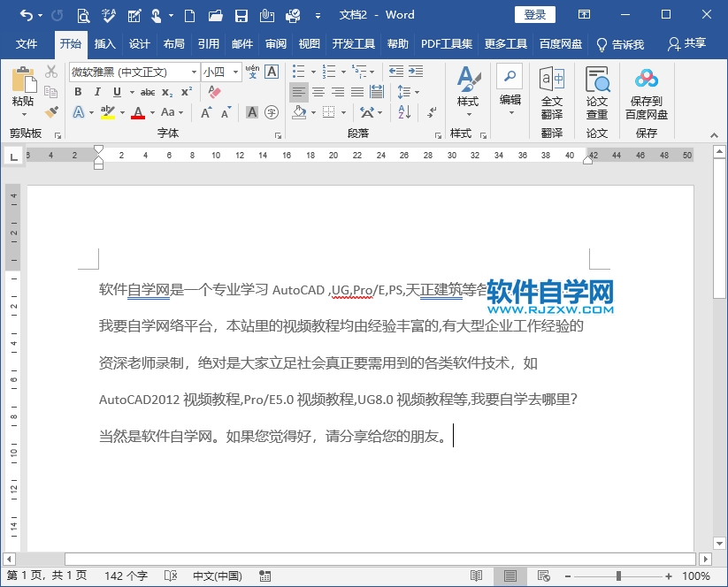Toggle italic formatting
This screenshot has height=587, width=728.
point(97,90)
